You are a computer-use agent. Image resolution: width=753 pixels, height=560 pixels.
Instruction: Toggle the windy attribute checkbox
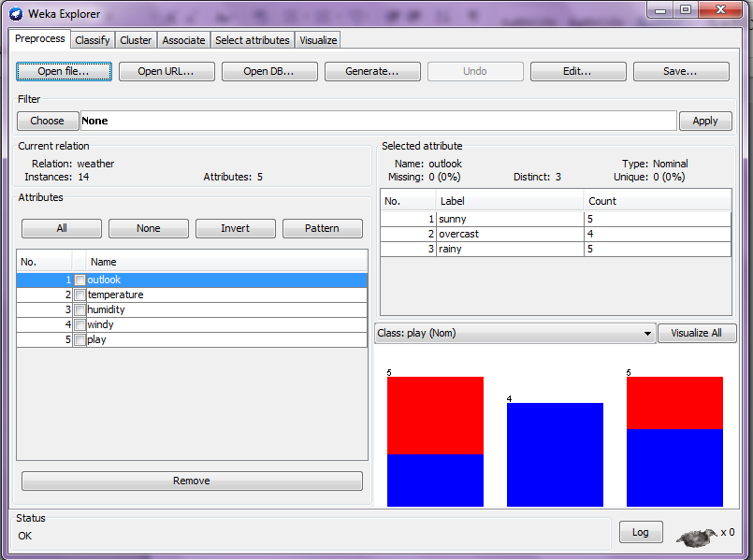coord(80,325)
